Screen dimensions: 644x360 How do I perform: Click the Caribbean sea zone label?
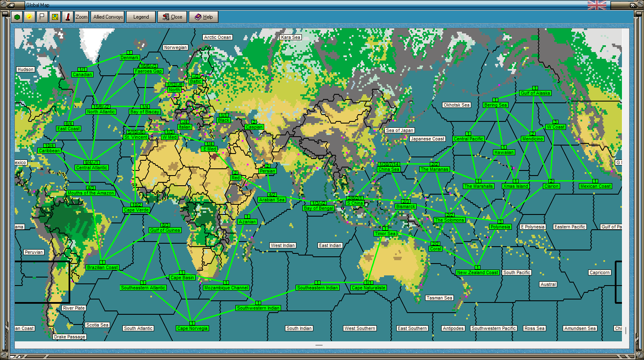click(x=49, y=151)
